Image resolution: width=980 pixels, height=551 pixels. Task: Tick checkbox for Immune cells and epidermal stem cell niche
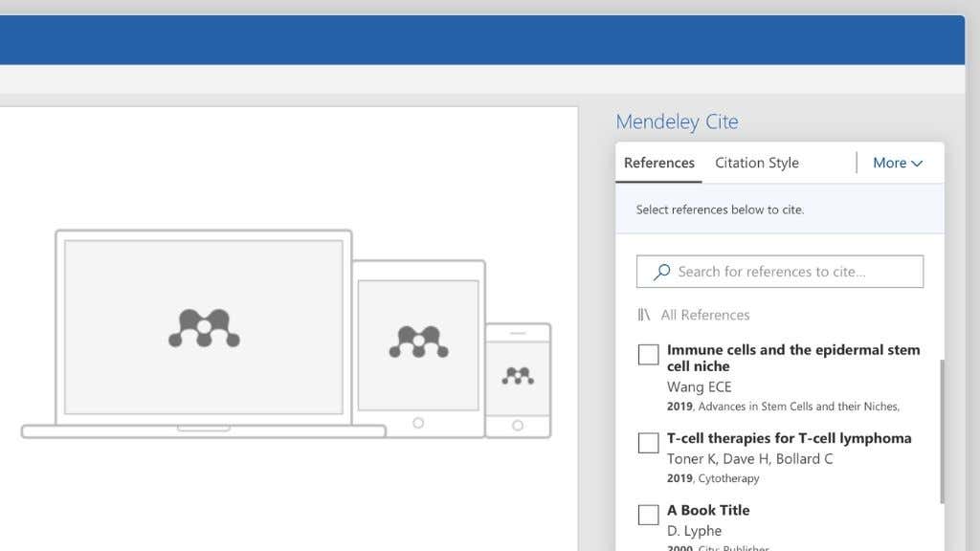648,354
